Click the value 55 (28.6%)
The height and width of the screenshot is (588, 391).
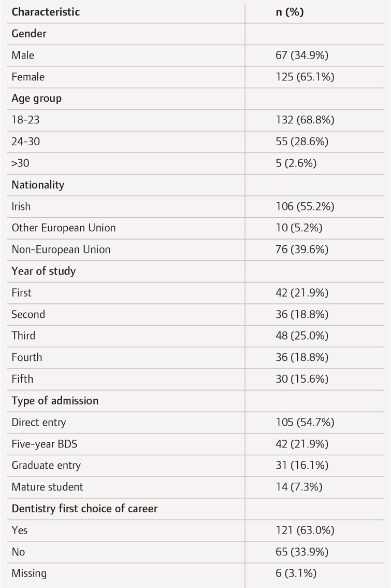coord(302,142)
